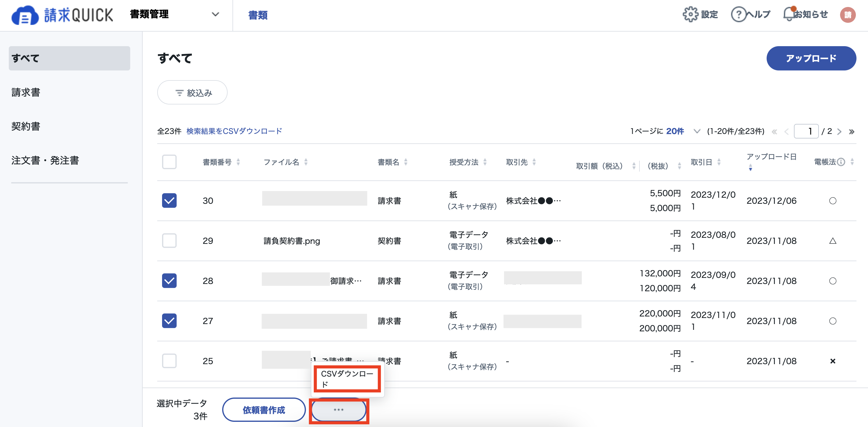The height and width of the screenshot is (427, 868).
Task: Select 注文書・発注書 in the sidebar
Action: [x=45, y=161]
